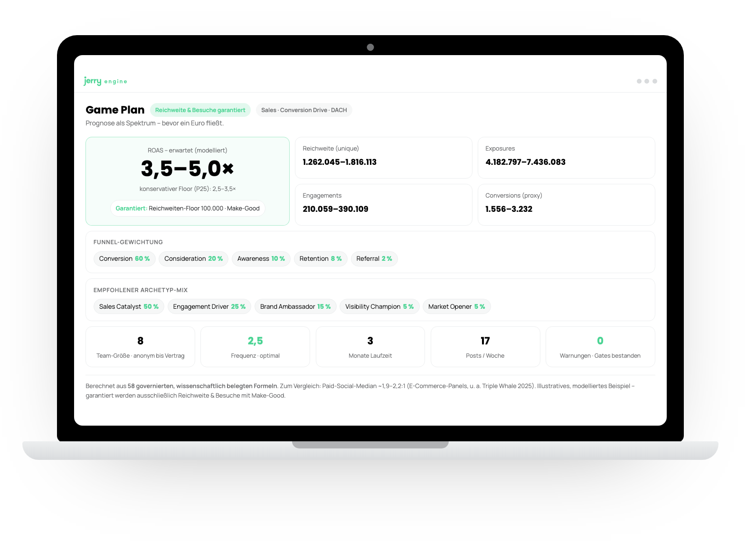Click the konservativer Floor (P25) text

pyautogui.click(x=188, y=189)
